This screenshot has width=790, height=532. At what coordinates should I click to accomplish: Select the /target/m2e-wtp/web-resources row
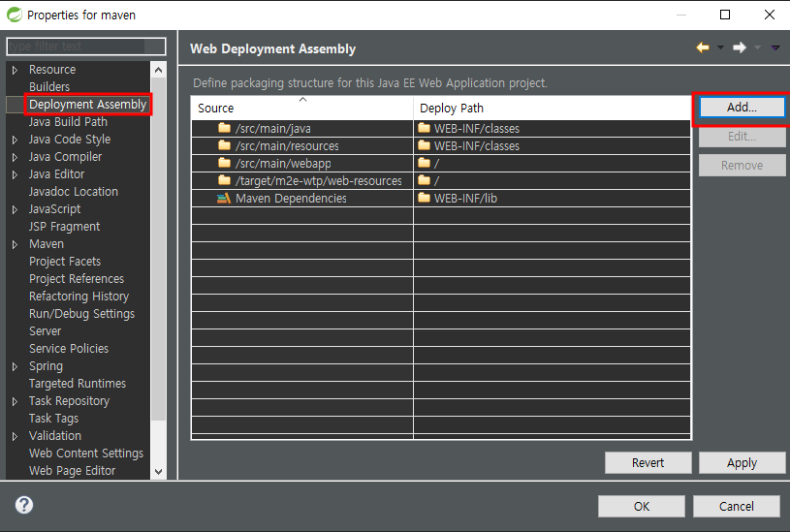point(302,180)
